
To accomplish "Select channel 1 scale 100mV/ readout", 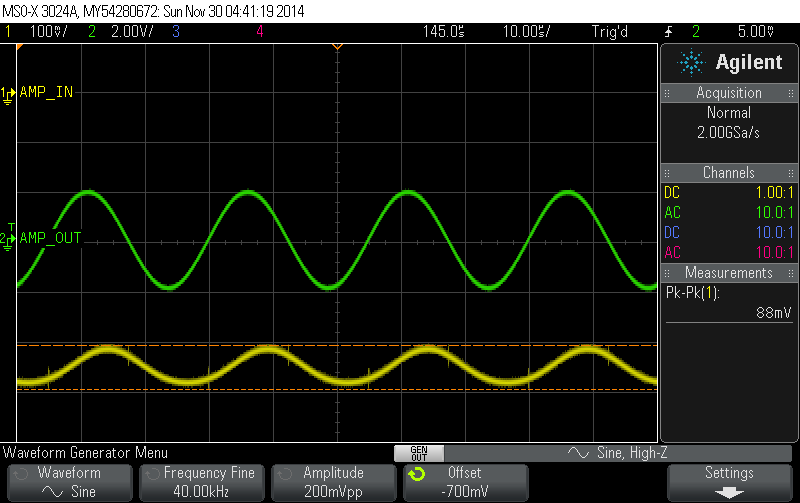I will [48, 32].
